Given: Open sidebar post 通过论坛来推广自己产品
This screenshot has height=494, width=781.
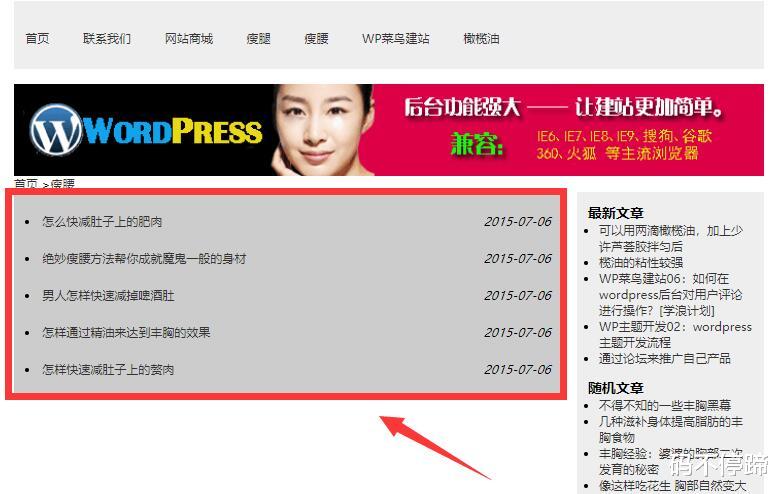Looking at the screenshot, I should coord(664,359).
